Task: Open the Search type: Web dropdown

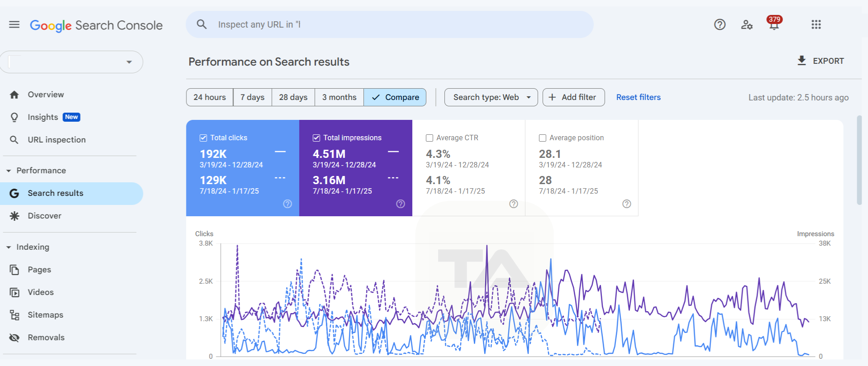Action: (x=491, y=97)
